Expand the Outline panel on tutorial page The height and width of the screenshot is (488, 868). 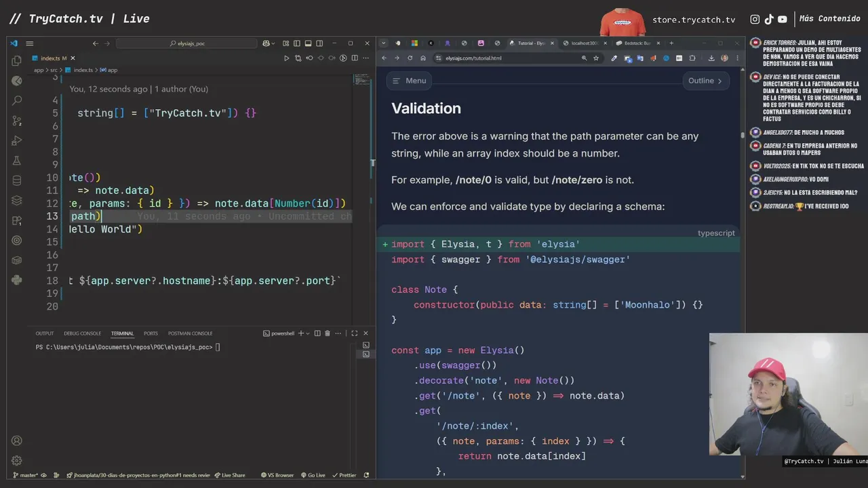705,81
